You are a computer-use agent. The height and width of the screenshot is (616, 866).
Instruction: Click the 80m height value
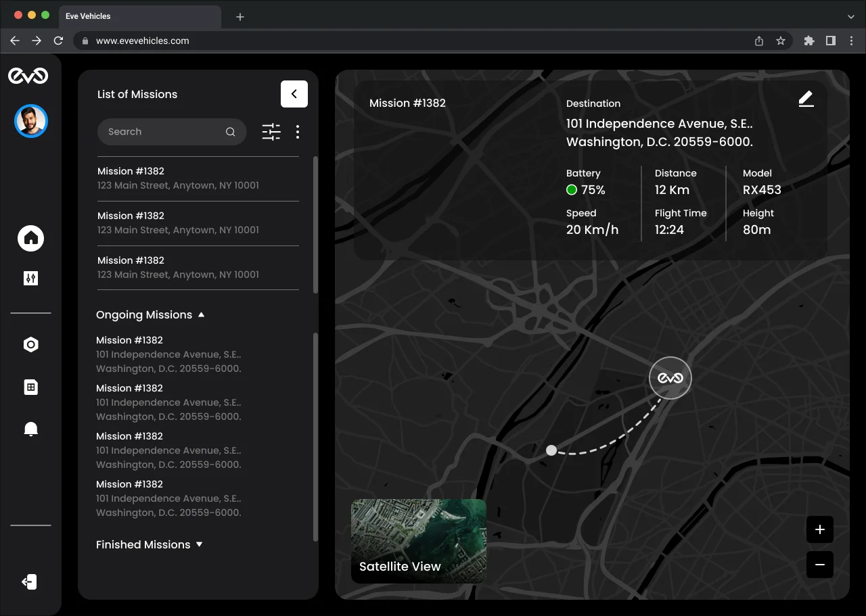pyautogui.click(x=757, y=230)
